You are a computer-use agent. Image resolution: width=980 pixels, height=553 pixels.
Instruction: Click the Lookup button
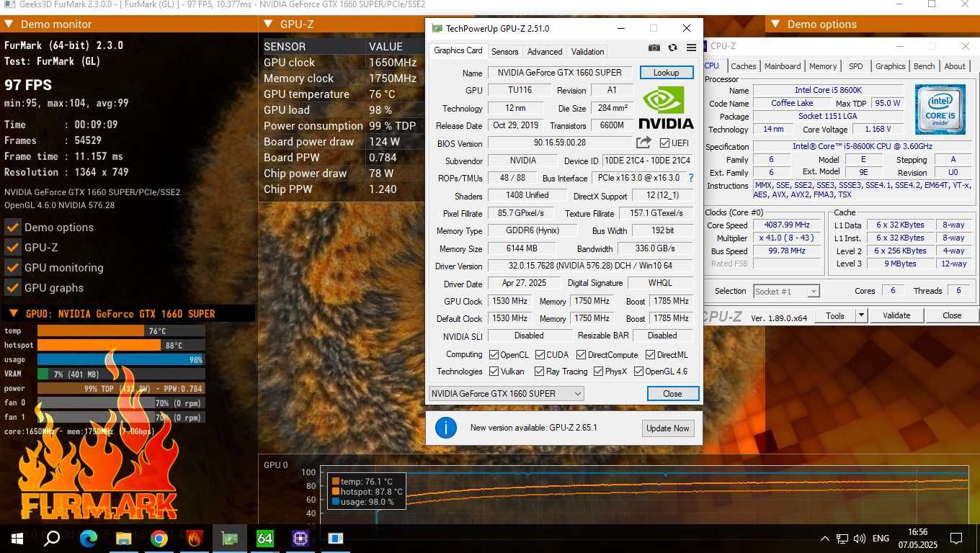(x=666, y=73)
